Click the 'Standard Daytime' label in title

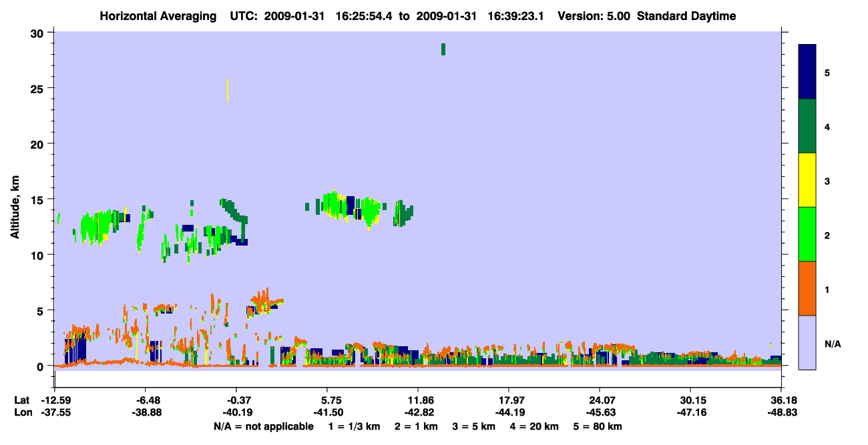pos(686,16)
